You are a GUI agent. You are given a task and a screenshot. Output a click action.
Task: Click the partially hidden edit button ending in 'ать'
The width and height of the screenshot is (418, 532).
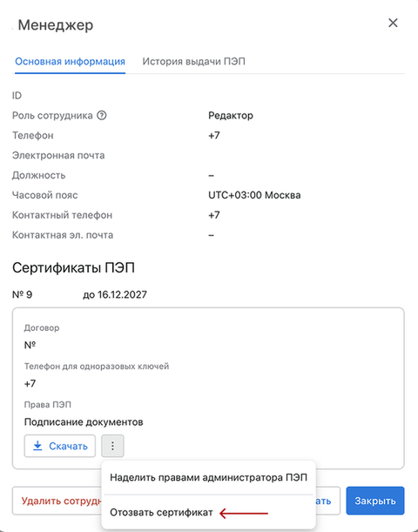pos(327,501)
